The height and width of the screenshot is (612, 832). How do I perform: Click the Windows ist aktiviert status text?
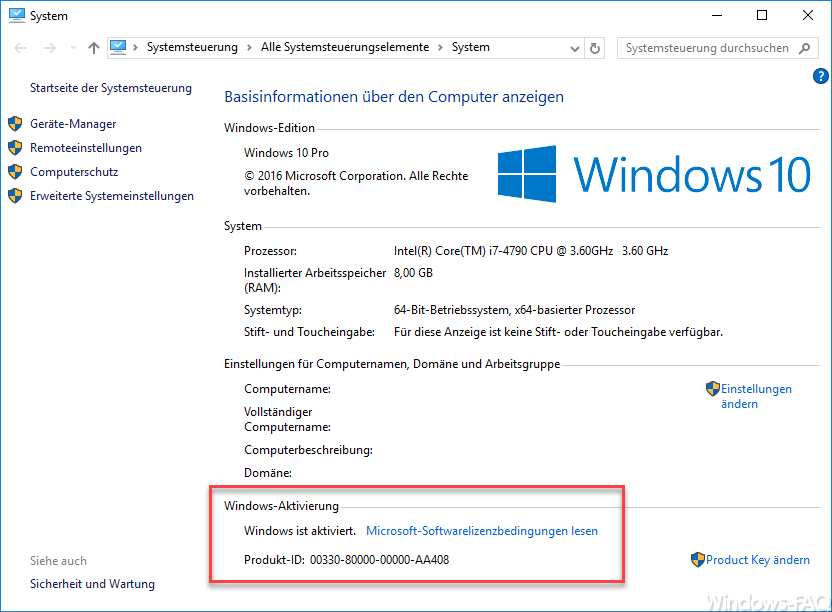(300, 531)
